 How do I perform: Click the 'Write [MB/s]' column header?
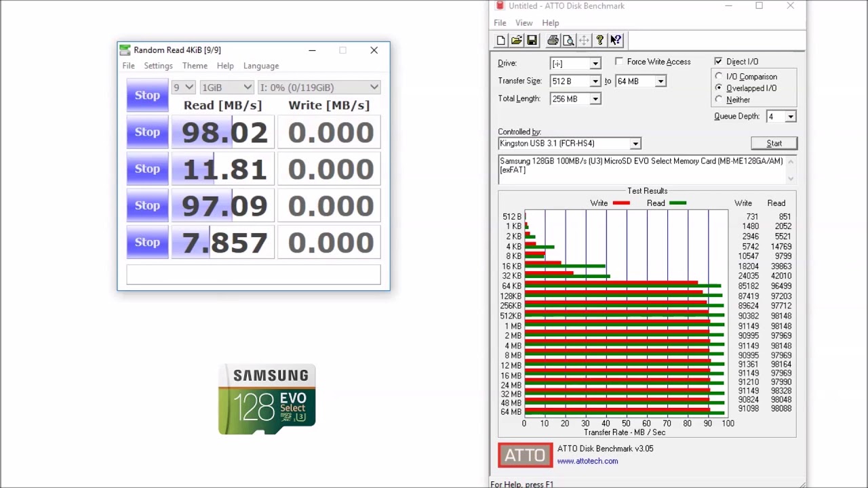[x=329, y=105]
